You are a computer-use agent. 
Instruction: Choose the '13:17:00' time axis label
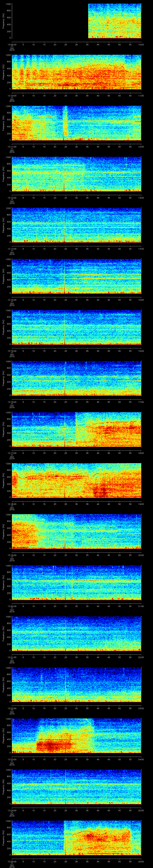(x=12, y=453)
